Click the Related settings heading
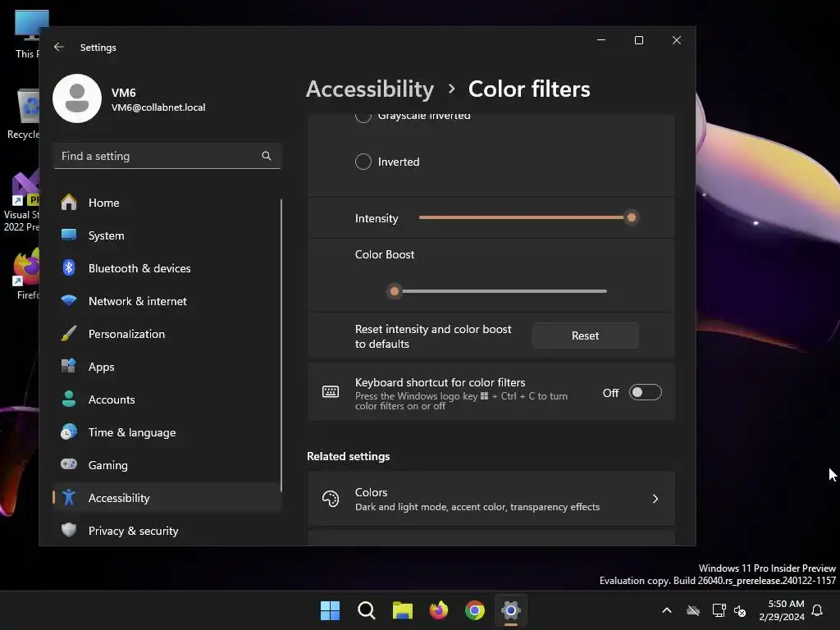840x630 pixels. 348,456
